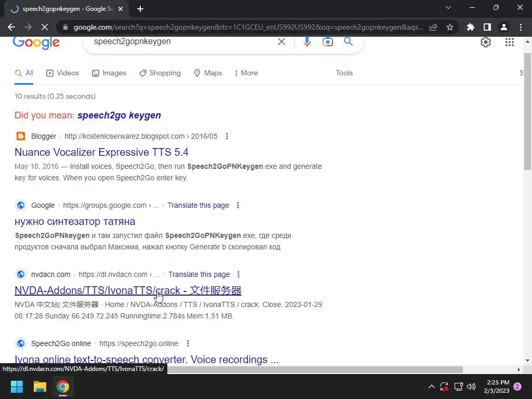Open a new browser tab

pos(140,9)
